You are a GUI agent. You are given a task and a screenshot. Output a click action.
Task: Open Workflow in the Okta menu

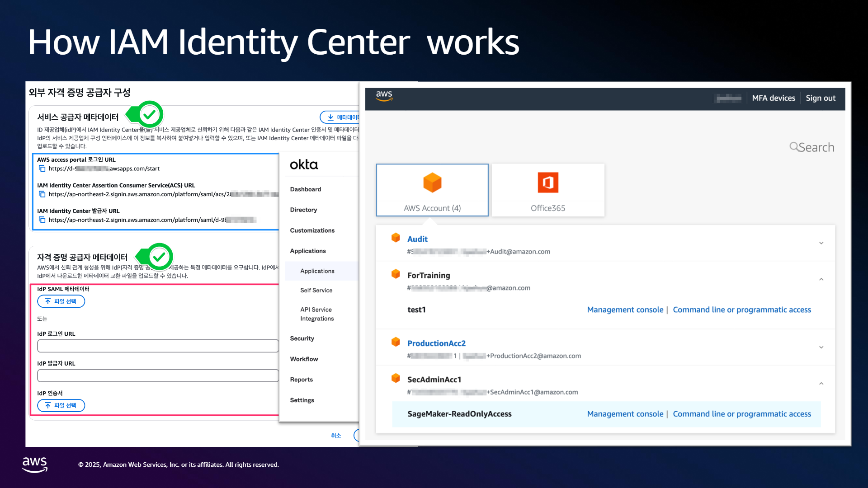pyautogui.click(x=304, y=359)
